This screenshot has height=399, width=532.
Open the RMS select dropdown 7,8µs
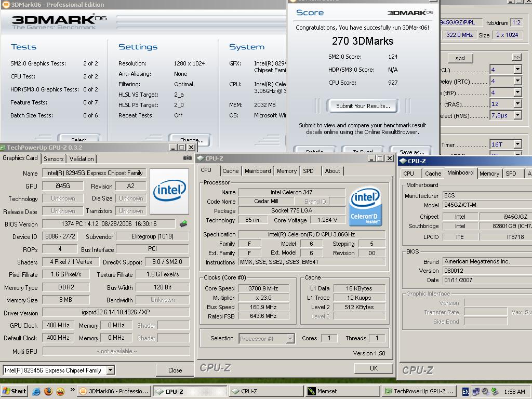click(x=517, y=115)
